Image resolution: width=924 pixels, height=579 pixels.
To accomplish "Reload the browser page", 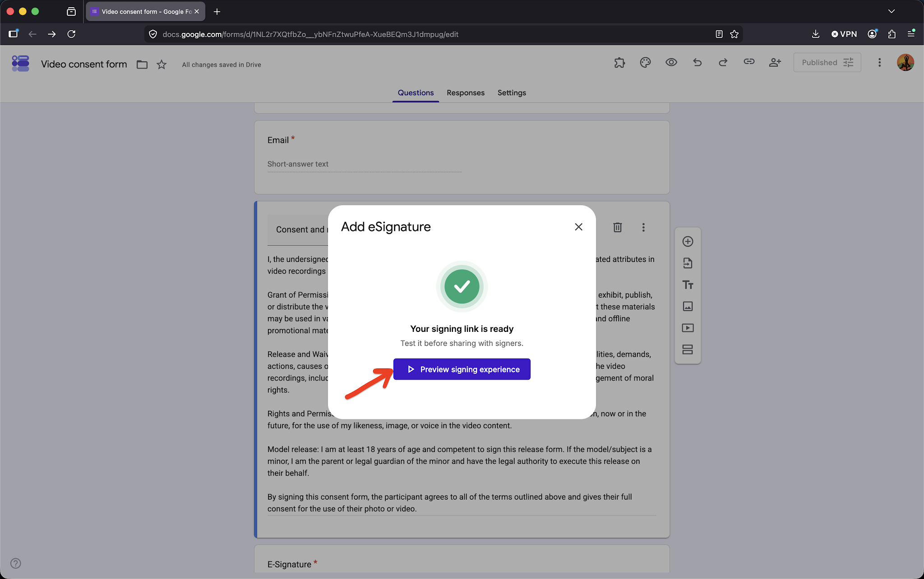I will (x=71, y=34).
